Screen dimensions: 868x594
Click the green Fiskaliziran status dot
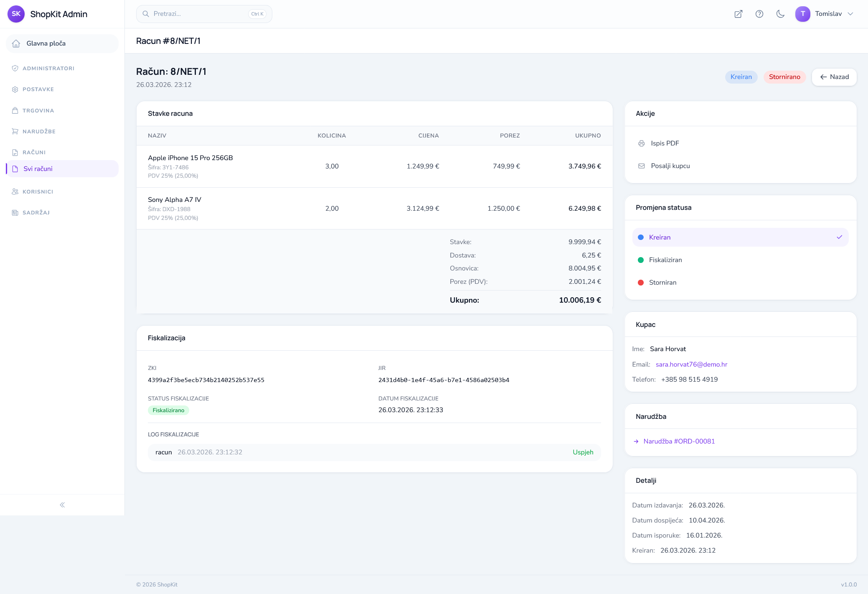(x=641, y=260)
